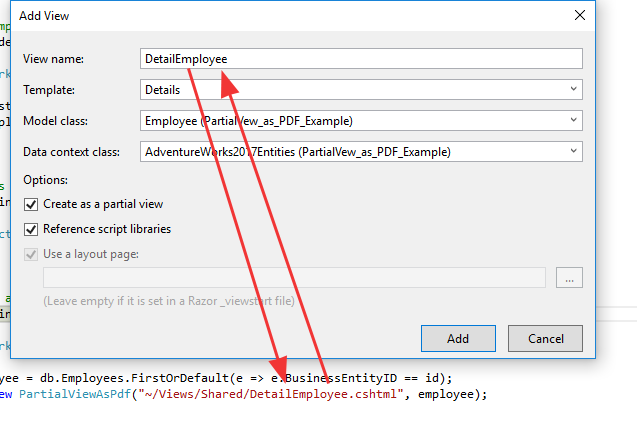Viewport: 637px width, 438px height.
Task: Click the Add button
Action: (x=458, y=338)
